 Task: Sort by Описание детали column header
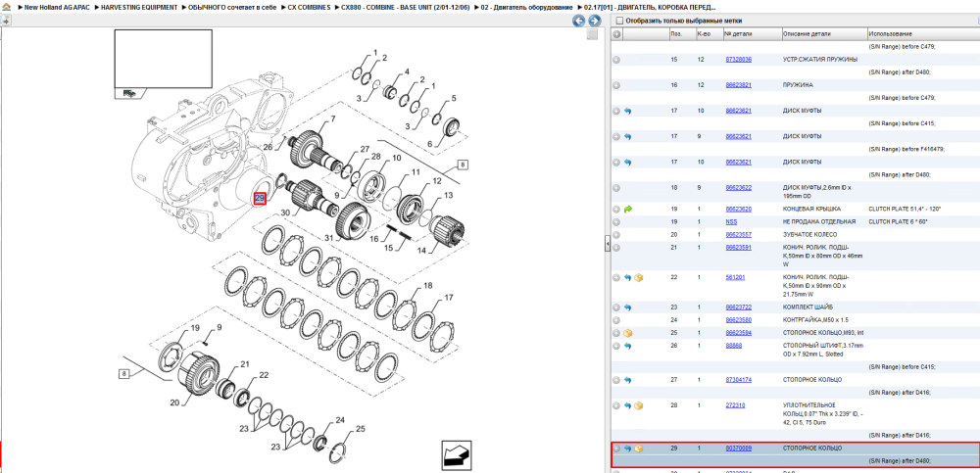click(x=807, y=33)
